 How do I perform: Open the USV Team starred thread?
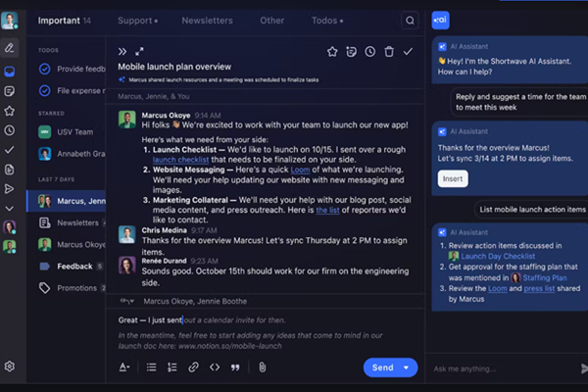click(x=67, y=132)
